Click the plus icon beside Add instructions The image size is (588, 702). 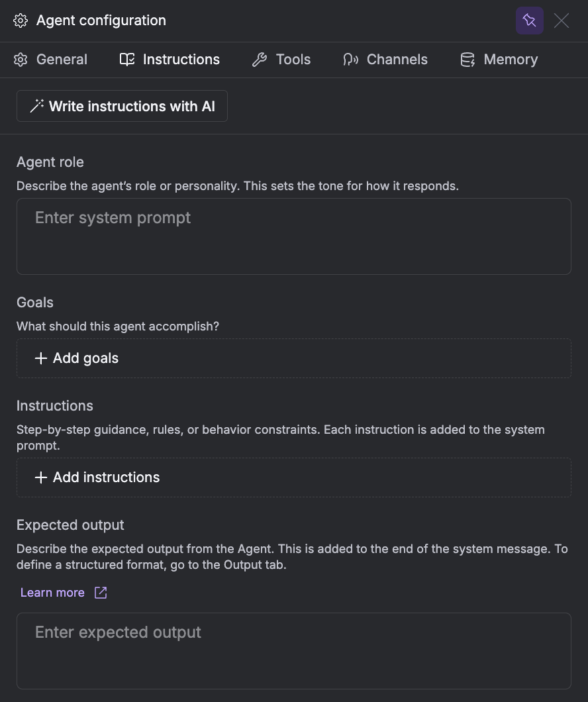tap(40, 477)
